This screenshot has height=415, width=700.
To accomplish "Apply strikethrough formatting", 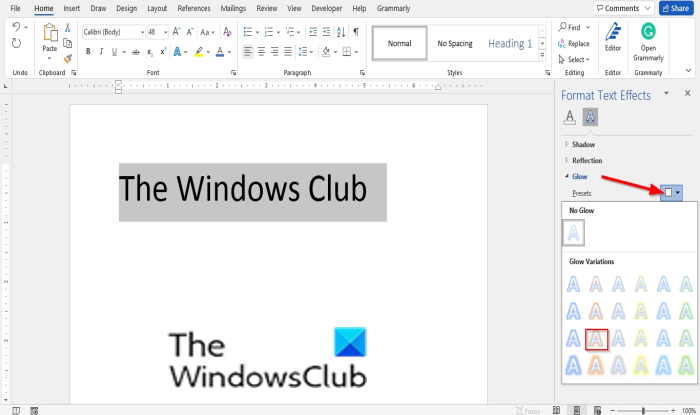I will (x=136, y=52).
